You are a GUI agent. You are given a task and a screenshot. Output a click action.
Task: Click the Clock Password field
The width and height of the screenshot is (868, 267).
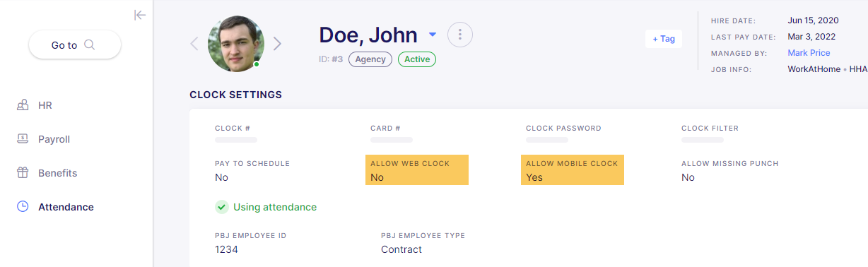coord(563,134)
